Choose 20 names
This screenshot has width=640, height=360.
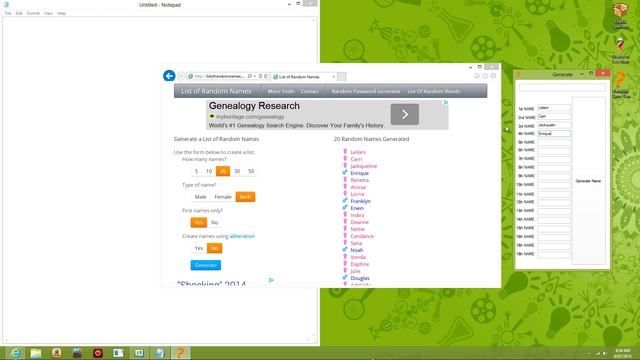coord(223,171)
